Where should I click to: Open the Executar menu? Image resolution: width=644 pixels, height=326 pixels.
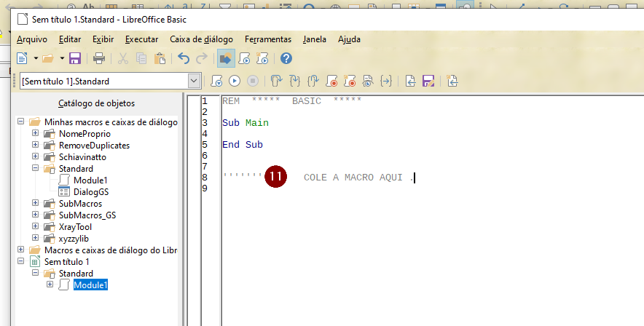[x=142, y=39]
